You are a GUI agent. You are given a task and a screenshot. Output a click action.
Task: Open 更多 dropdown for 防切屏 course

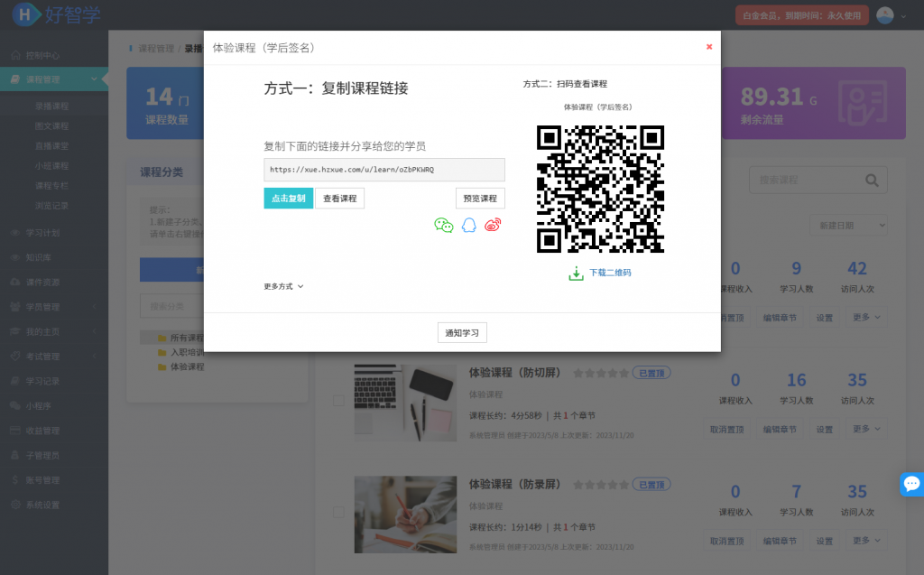click(864, 429)
